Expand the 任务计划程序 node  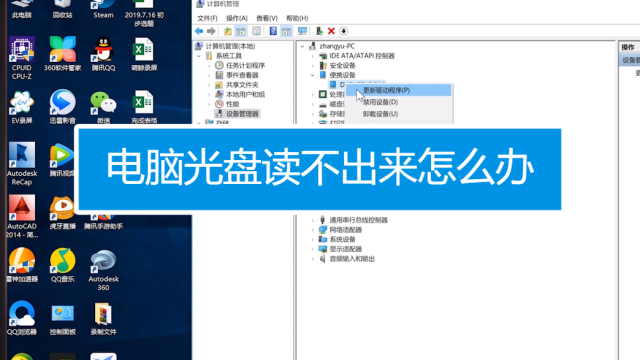click(209, 66)
